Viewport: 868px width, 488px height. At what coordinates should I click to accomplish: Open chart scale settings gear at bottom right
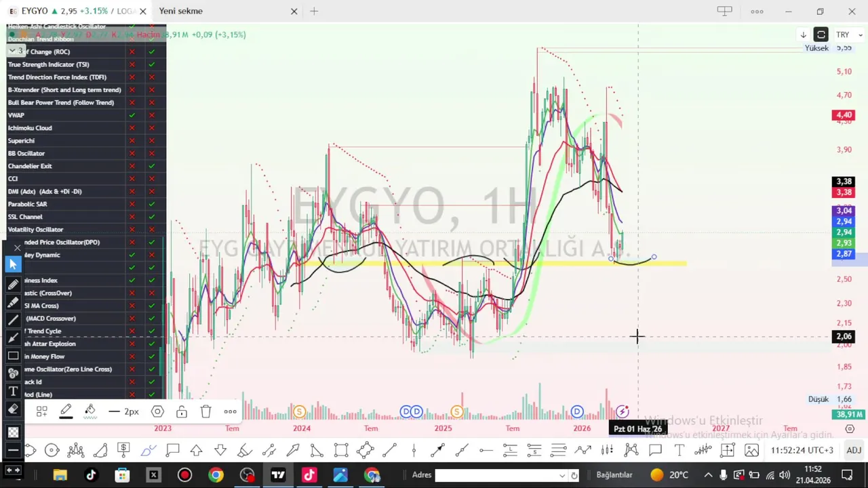pyautogui.click(x=850, y=428)
